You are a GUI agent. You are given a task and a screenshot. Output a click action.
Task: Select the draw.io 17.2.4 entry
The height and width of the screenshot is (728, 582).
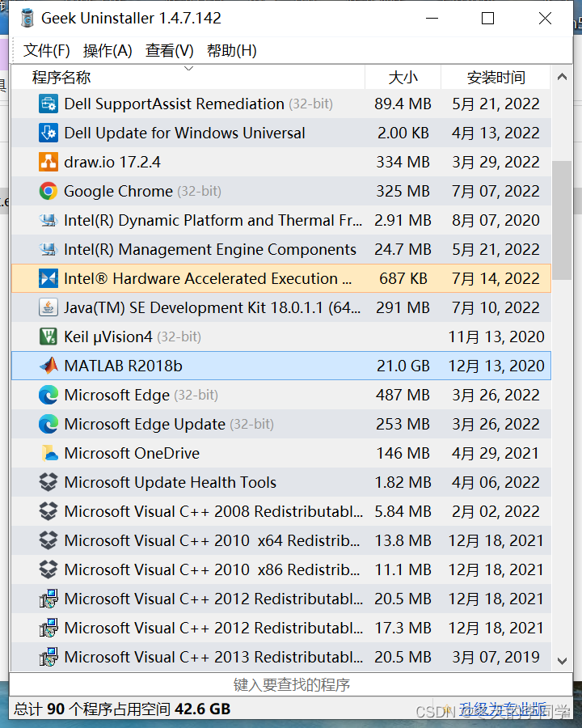[x=281, y=162]
